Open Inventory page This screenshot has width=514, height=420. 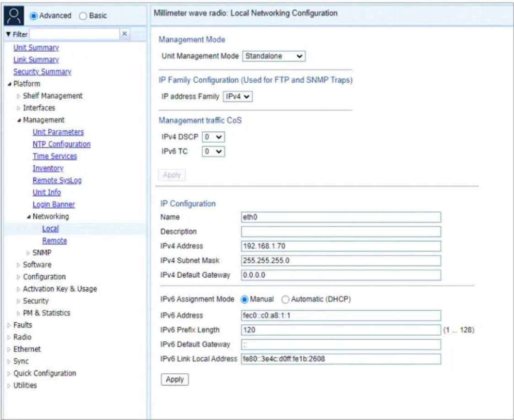tap(48, 168)
